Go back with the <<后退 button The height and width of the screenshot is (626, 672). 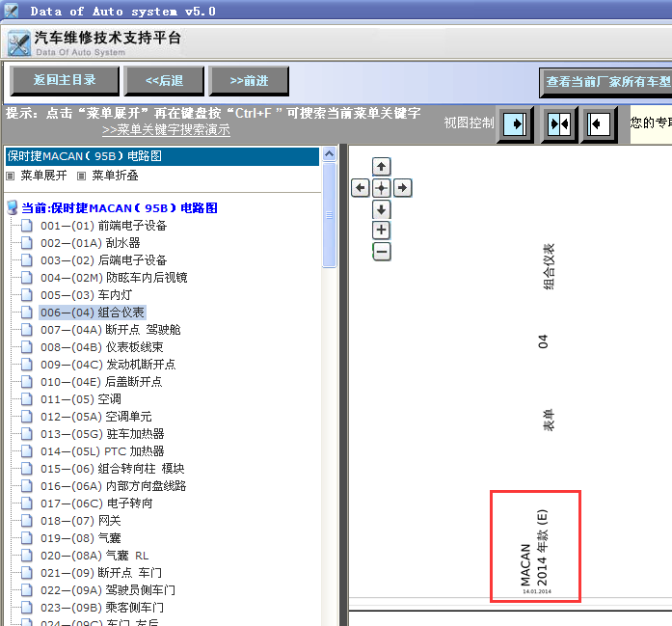pyautogui.click(x=164, y=81)
